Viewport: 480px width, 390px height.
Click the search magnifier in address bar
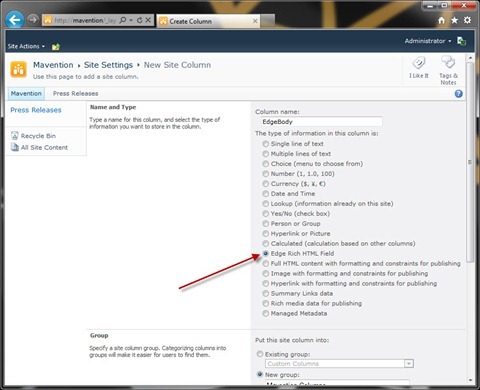123,20
